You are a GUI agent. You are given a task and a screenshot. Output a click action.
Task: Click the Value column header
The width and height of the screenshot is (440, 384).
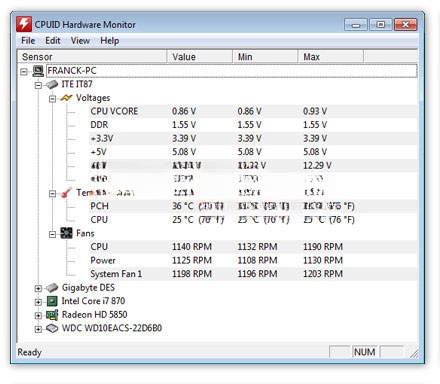click(x=199, y=57)
